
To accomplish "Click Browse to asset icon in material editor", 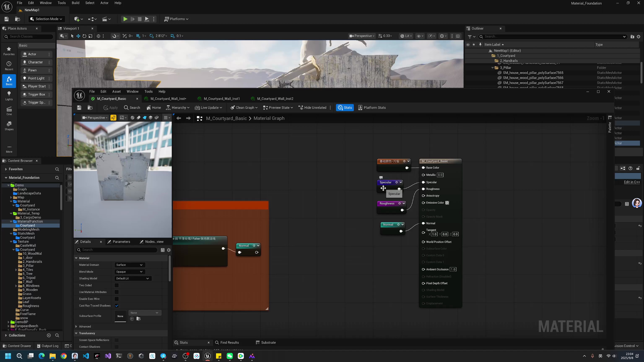I will tap(90, 108).
